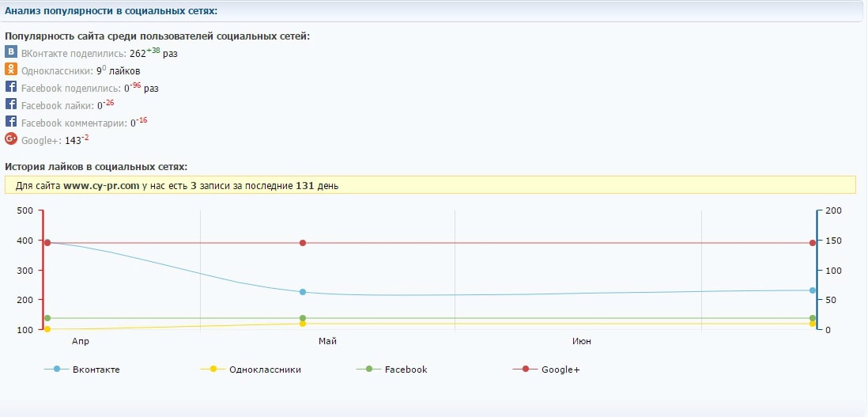Click 'Одноклассники:' label
868x417 pixels.
pyautogui.click(x=58, y=71)
